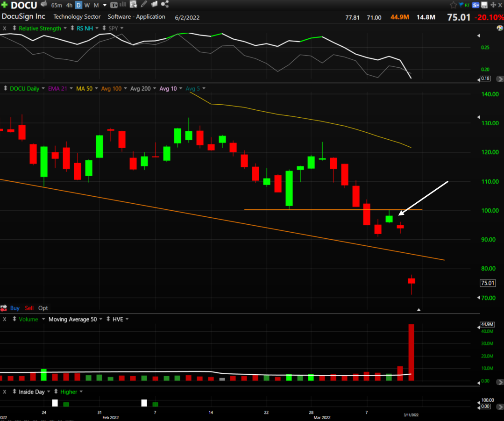Click the Inside Day reorder arrows
Screen dimensions: 504x421
point(14,392)
